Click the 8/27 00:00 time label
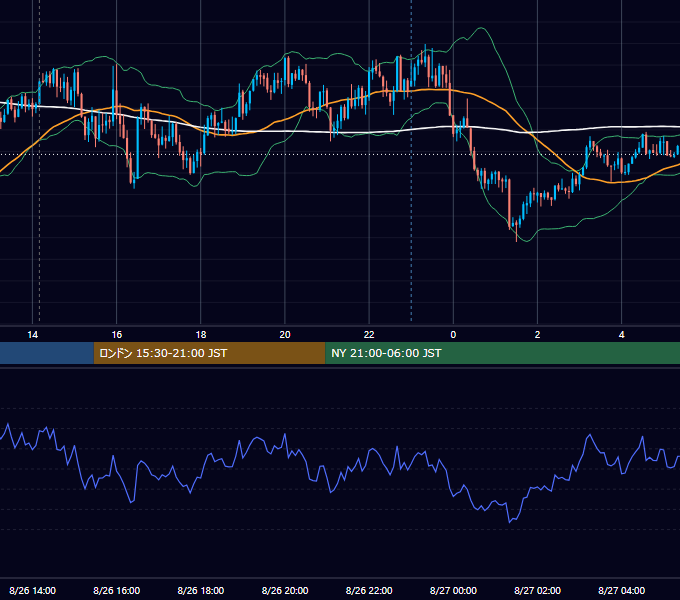680x600 pixels. (453, 590)
